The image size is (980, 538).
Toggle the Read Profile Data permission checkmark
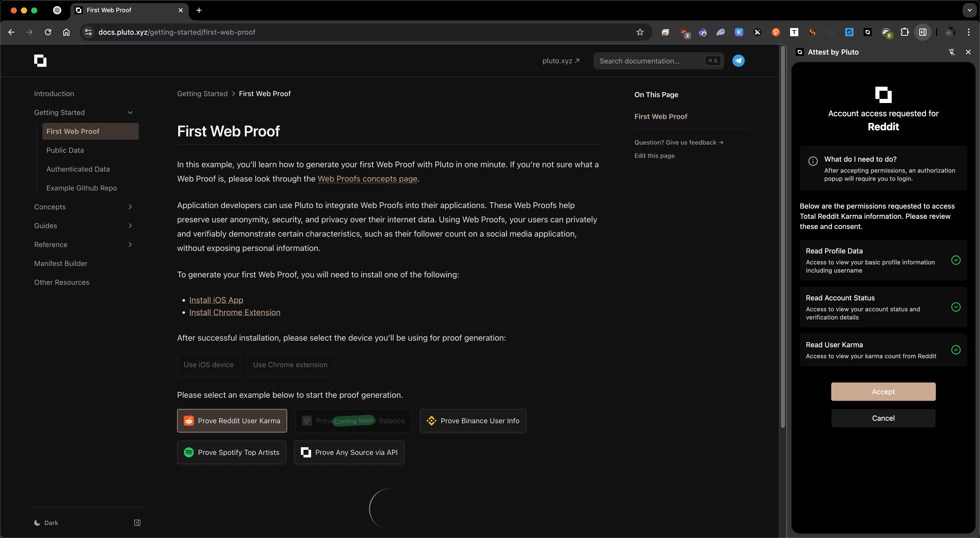pyautogui.click(x=956, y=260)
